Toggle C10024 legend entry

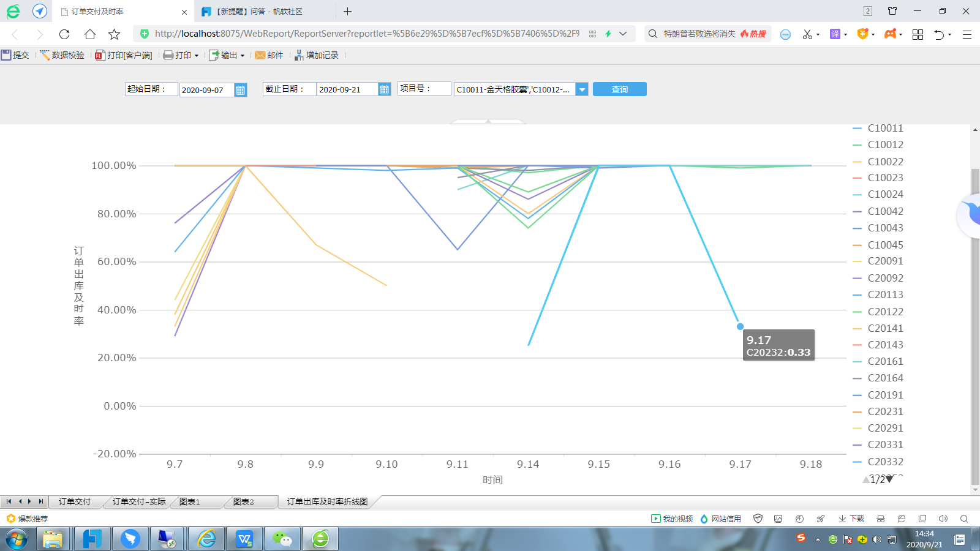point(878,194)
